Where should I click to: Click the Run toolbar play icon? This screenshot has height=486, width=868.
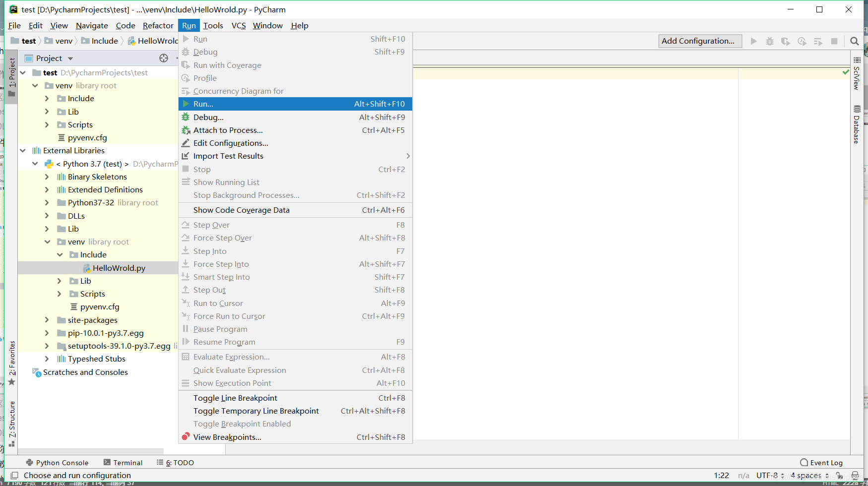click(x=753, y=41)
